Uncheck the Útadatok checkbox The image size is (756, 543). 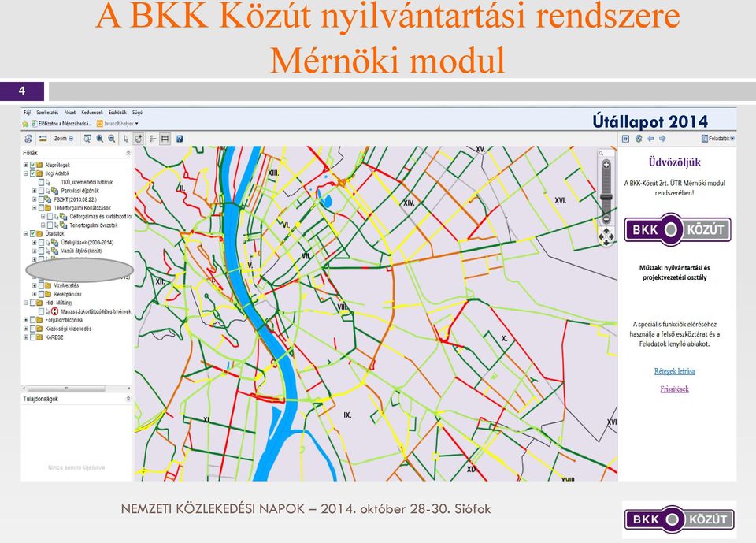[33, 233]
